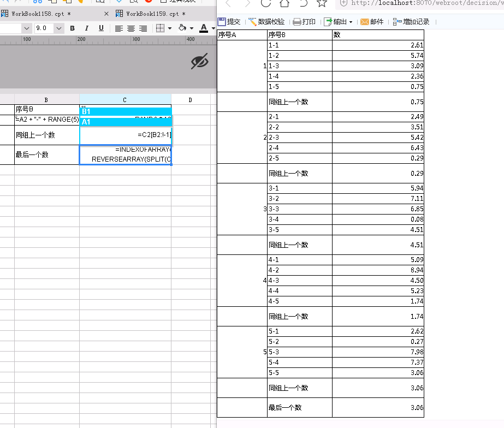This screenshot has height=428, width=504.
Task: Go forward in browser
Action: (x=247, y=3)
